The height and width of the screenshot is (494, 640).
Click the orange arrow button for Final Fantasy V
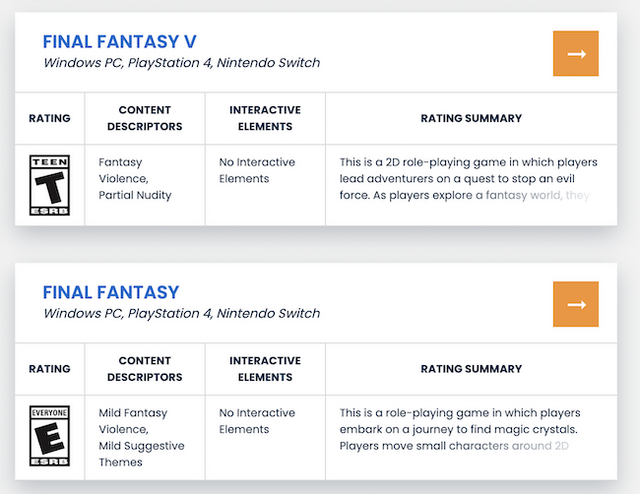(575, 54)
